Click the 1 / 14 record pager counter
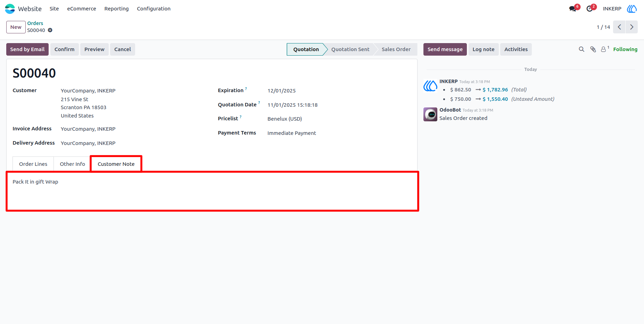The image size is (644, 324). 603,27
